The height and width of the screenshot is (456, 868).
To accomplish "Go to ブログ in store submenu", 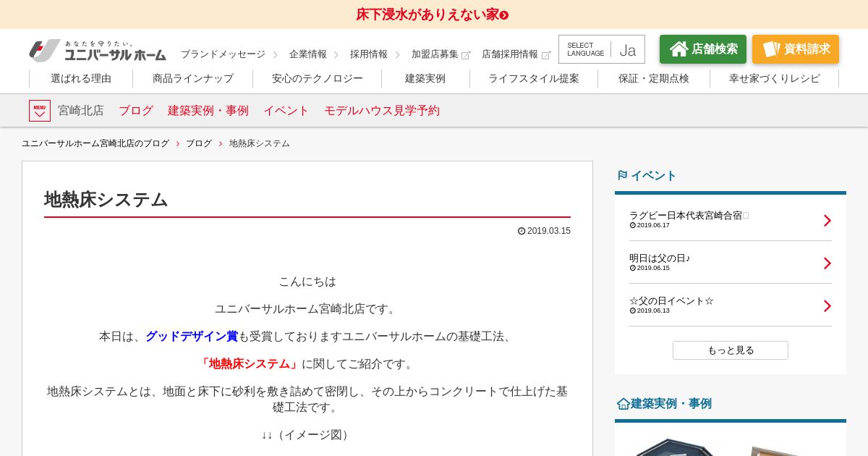I will click(136, 111).
